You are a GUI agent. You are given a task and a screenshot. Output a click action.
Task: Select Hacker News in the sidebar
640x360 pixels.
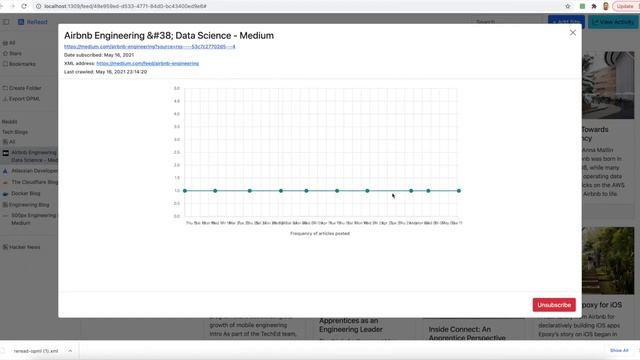(21, 247)
